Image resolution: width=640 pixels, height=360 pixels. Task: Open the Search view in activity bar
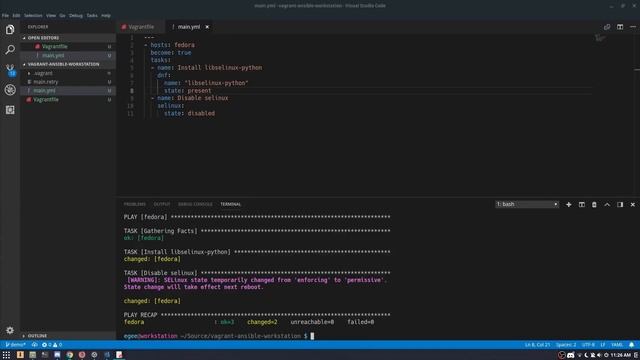(x=10, y=49)
